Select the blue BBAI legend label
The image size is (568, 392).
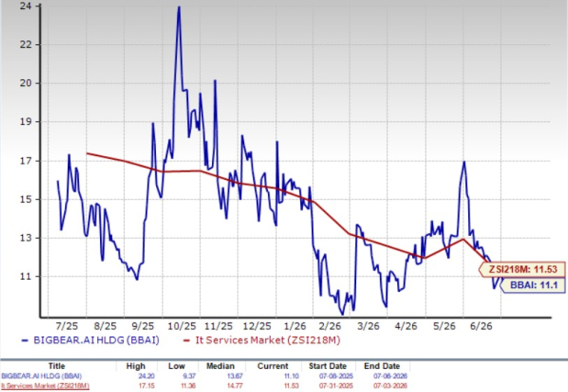96,341
